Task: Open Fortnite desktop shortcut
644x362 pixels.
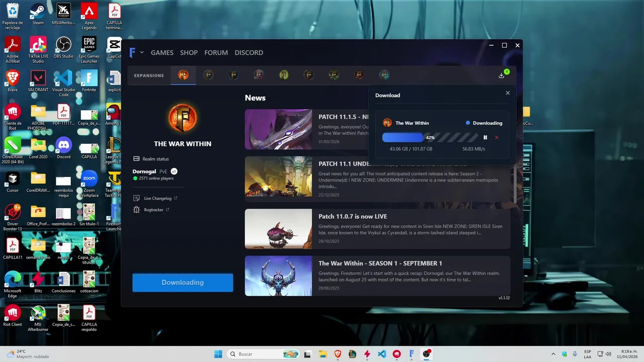Action: tap(89, 81)
